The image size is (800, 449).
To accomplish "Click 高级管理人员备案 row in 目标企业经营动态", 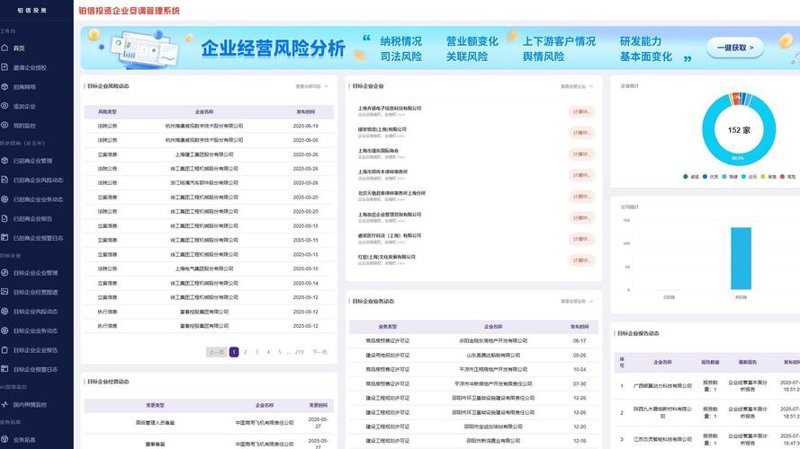I will pyautogui.click(x=209, y=422).
